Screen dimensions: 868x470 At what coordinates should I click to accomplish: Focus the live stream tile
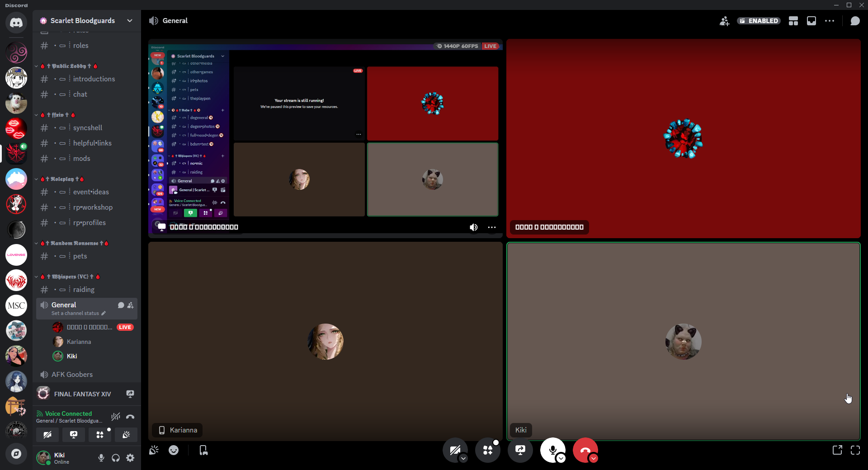[x=325, y=138]
